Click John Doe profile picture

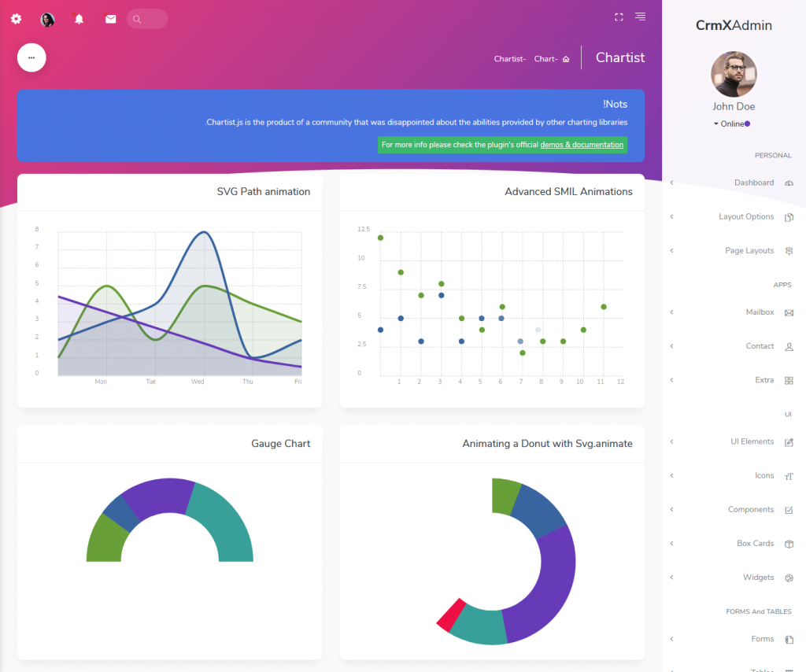pyautogui.click(x=734, y=74)
